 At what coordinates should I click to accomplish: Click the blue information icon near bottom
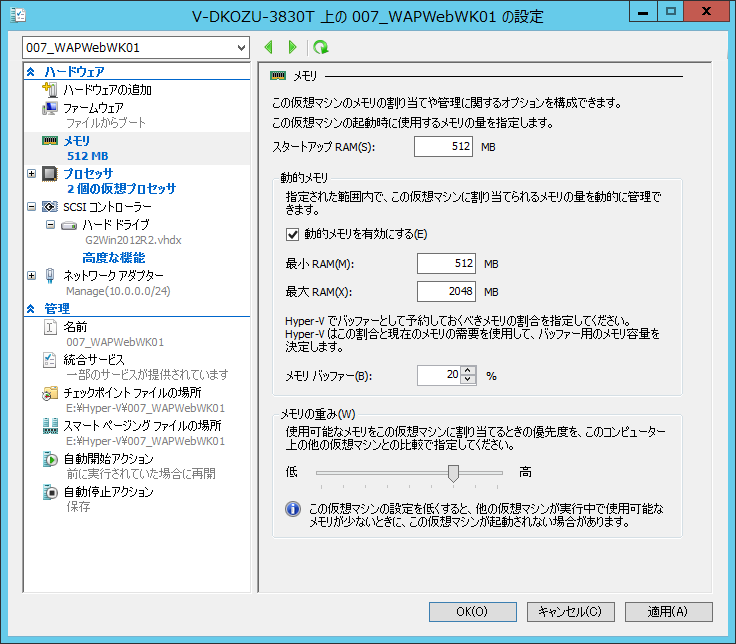(293, 509)
